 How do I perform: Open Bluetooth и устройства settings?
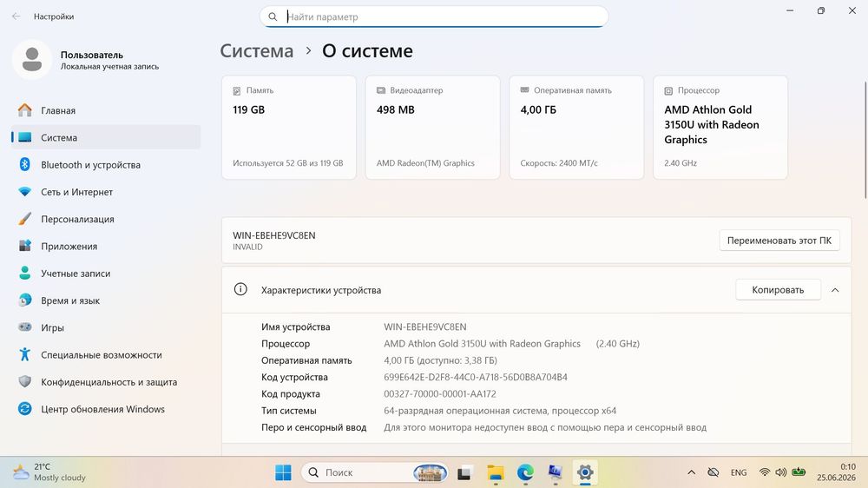coord(106,164)
